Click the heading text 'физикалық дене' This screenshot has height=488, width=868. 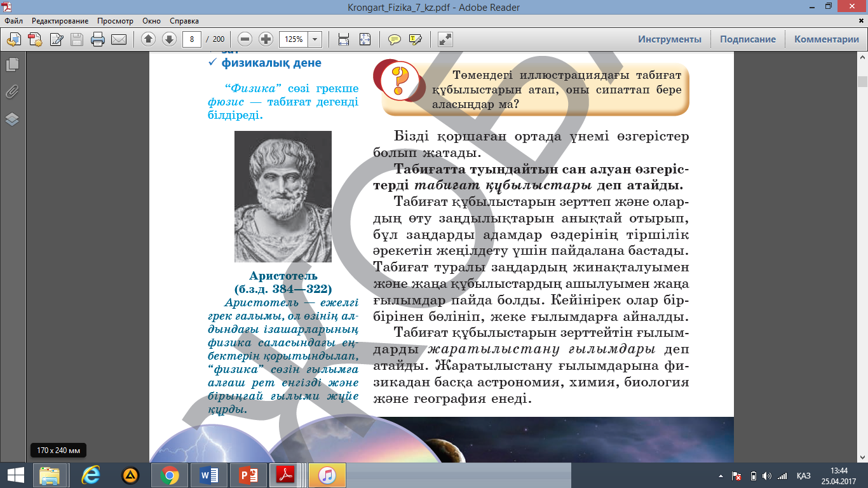click(271, 63)
